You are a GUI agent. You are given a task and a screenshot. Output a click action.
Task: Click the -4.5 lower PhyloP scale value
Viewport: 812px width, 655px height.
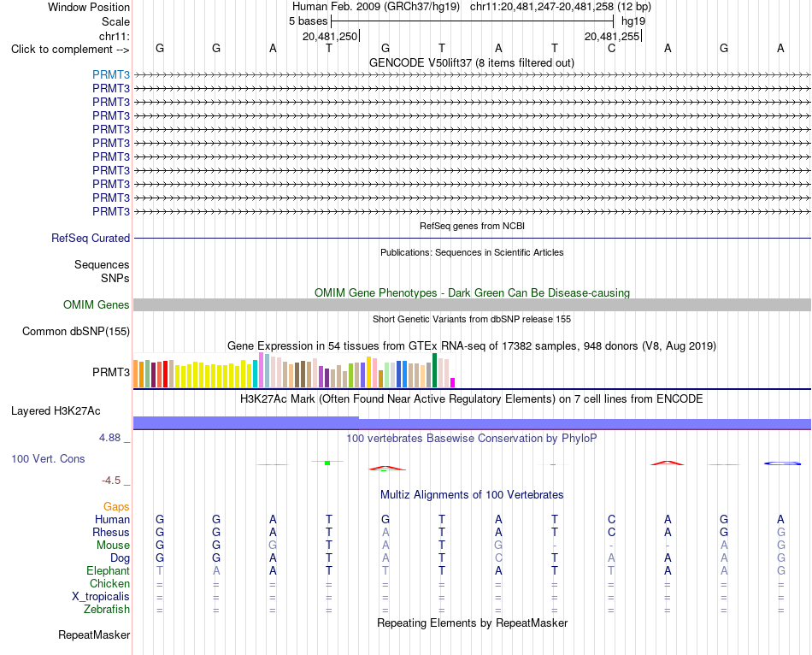[x=111, y=481]
